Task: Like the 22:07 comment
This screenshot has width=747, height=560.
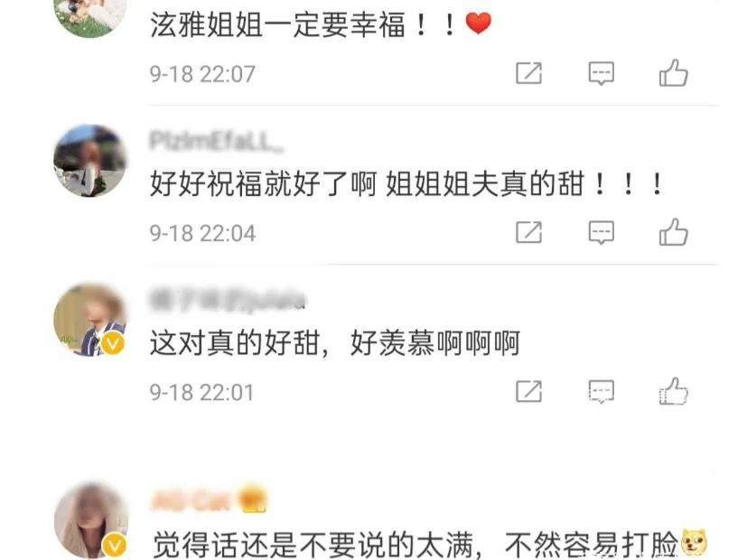Action: [673, 73]
